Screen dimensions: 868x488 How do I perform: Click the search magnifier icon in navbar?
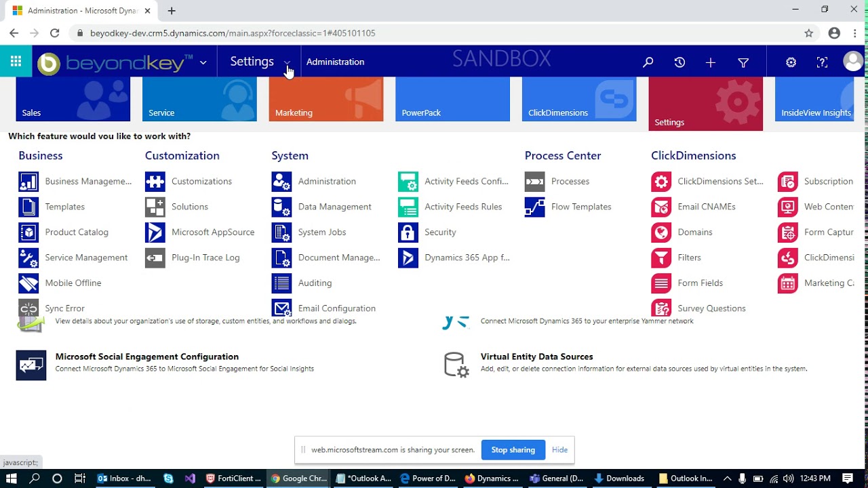648,62
